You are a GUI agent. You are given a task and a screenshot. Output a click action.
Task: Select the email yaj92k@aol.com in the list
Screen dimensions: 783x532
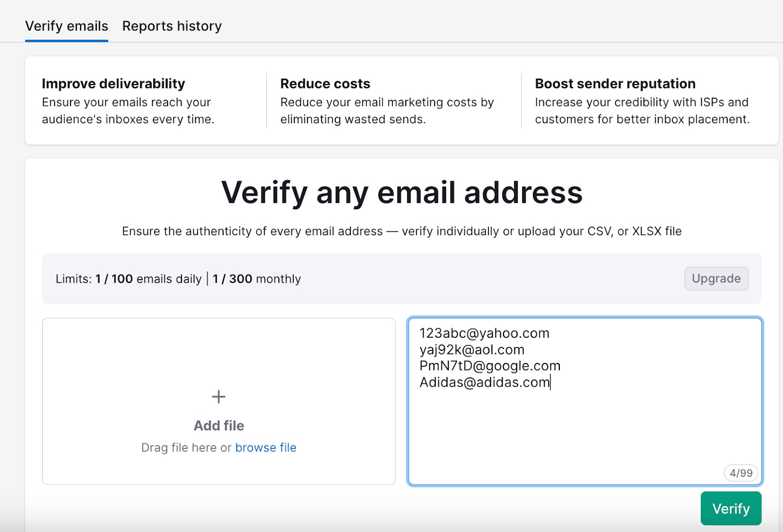coord(471,350)
